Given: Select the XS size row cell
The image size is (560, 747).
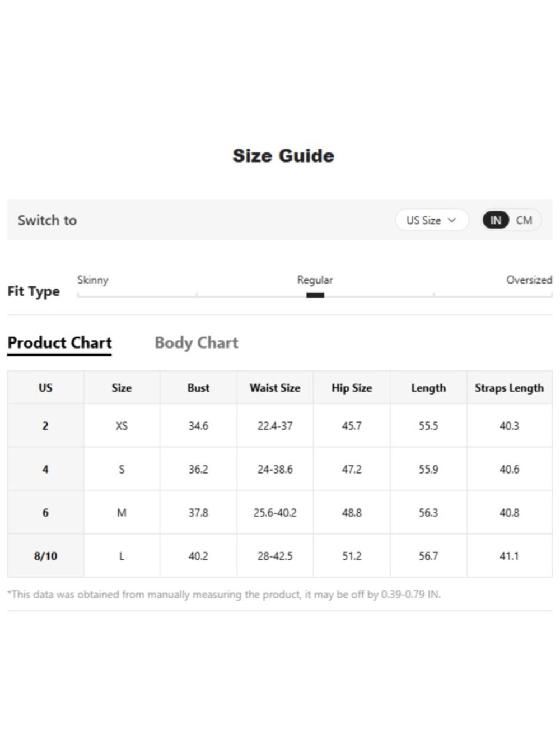Looking at the screenshot, I should (x=122, y=426).
